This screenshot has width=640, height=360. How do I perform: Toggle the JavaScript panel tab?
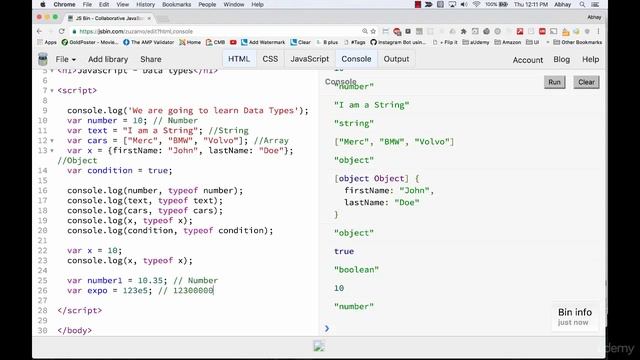click(x=309, y=59)
